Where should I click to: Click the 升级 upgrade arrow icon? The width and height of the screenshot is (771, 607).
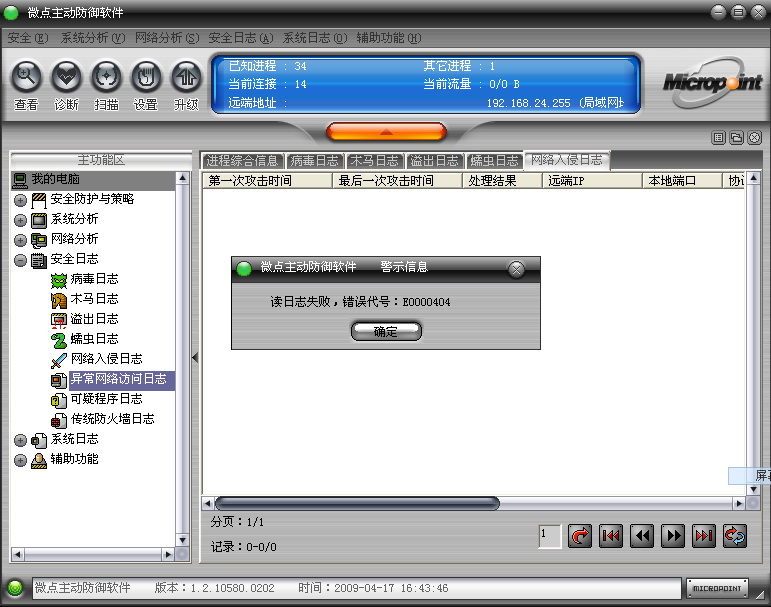tap(186, 77)
